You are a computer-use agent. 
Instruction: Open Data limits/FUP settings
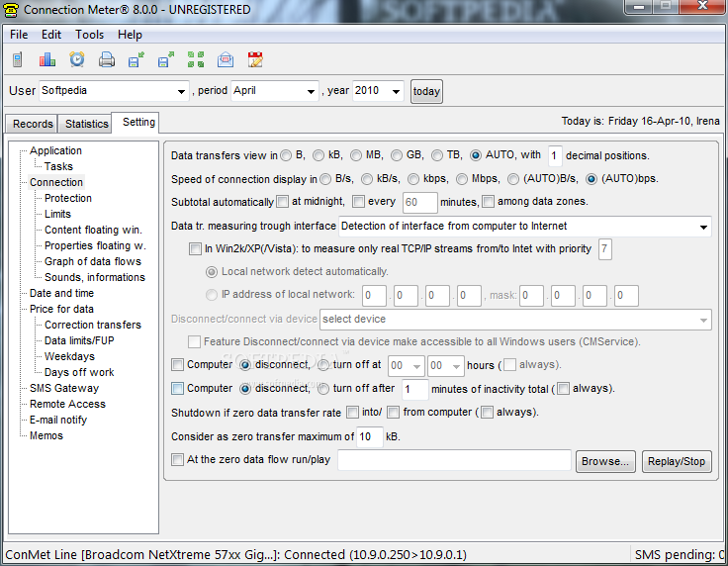click(79, 340)
